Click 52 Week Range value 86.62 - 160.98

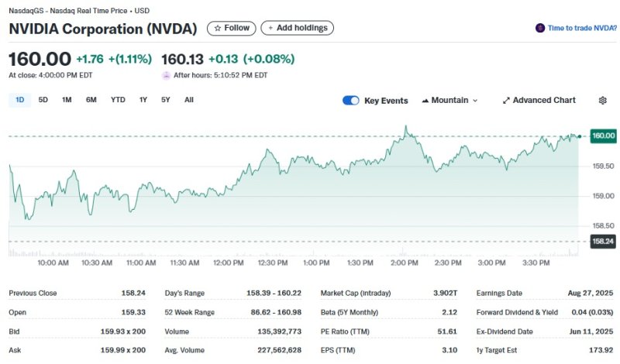[x=276, y=312]
